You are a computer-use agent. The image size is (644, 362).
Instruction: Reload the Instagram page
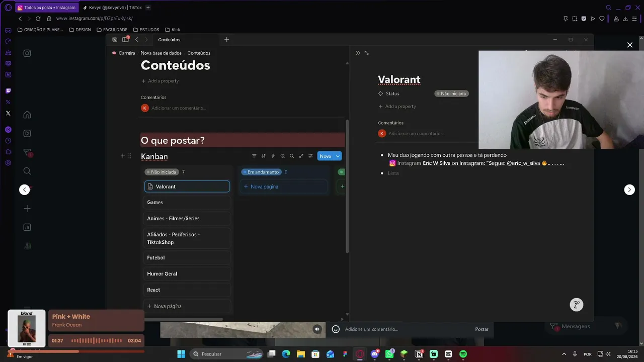(x=38, y=19)
